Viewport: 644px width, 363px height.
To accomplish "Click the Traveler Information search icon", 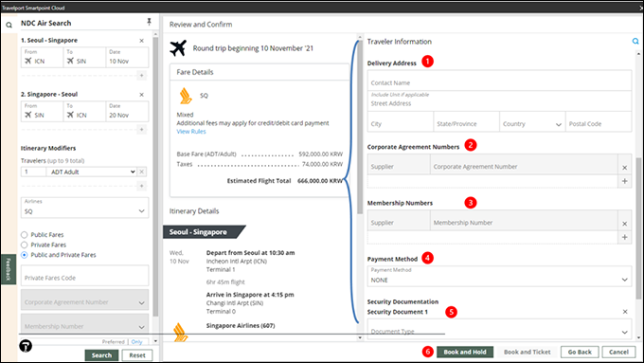I will tap(635, 41).
